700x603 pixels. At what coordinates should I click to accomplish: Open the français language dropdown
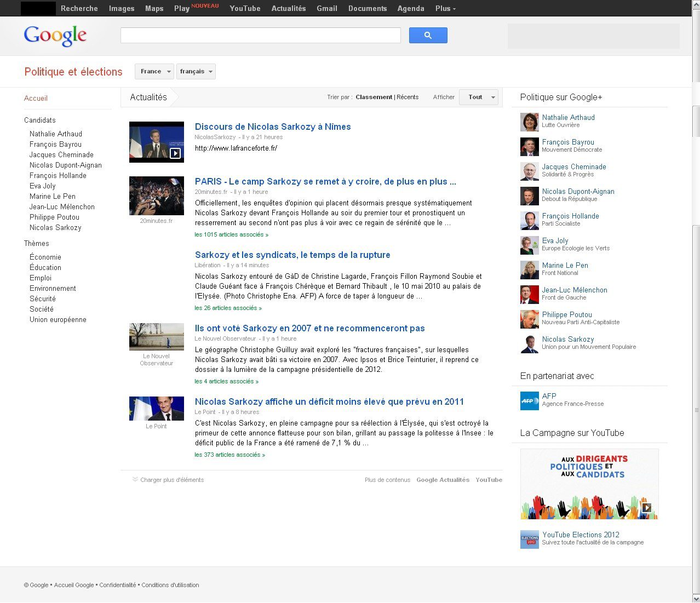196,72
